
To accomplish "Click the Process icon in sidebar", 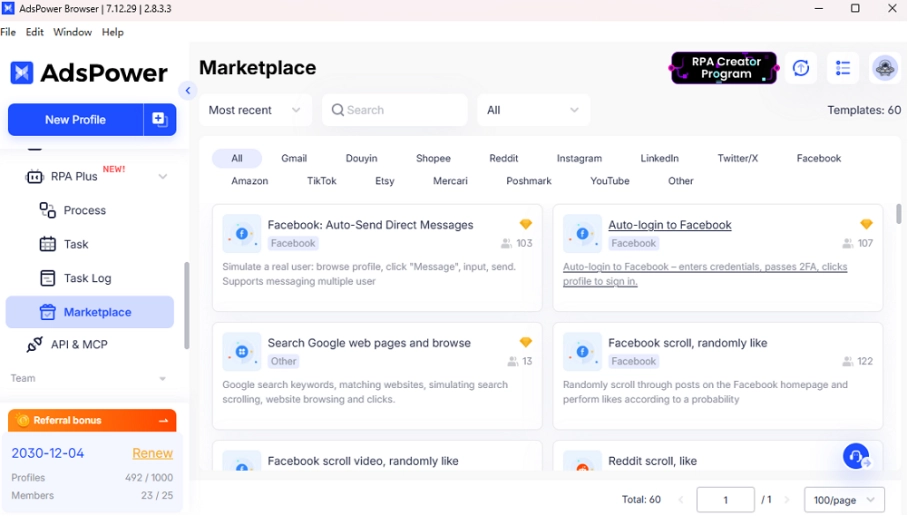I will tap(47, 210).
